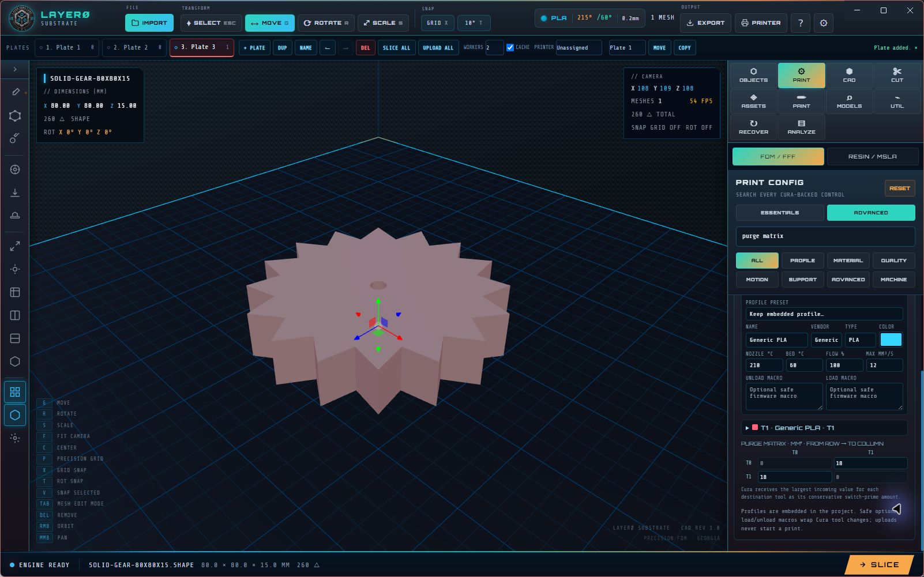Open the Plate 1 target dropdown
This screenshot has height=577, width=924.
pos(627,48)
